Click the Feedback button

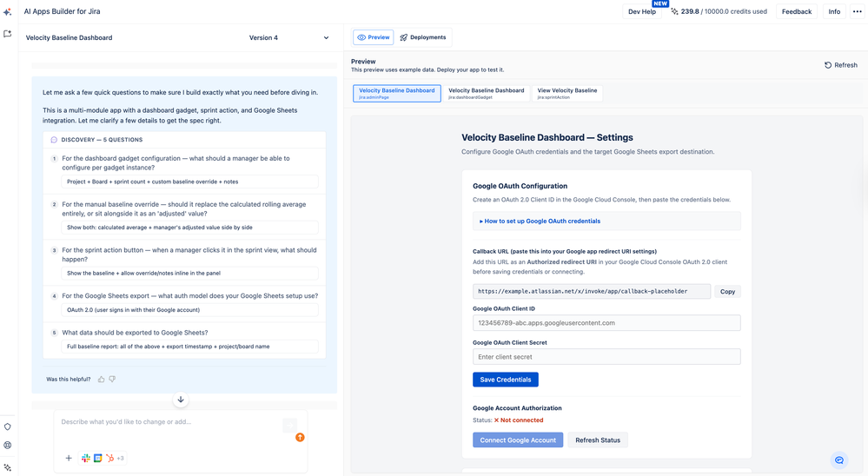coord(797,11)
